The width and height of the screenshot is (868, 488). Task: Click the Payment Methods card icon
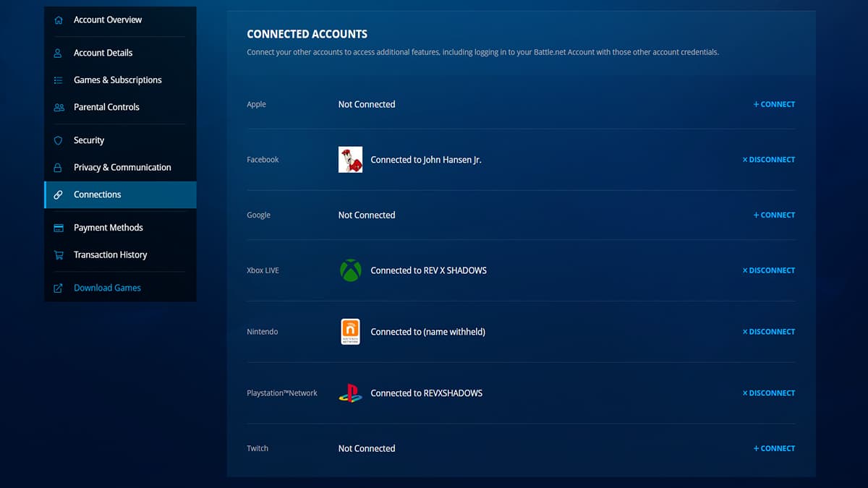point(59,228)
